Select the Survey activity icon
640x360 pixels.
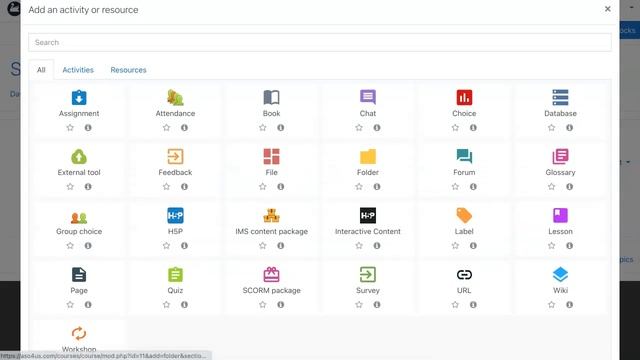click(368, 275)
